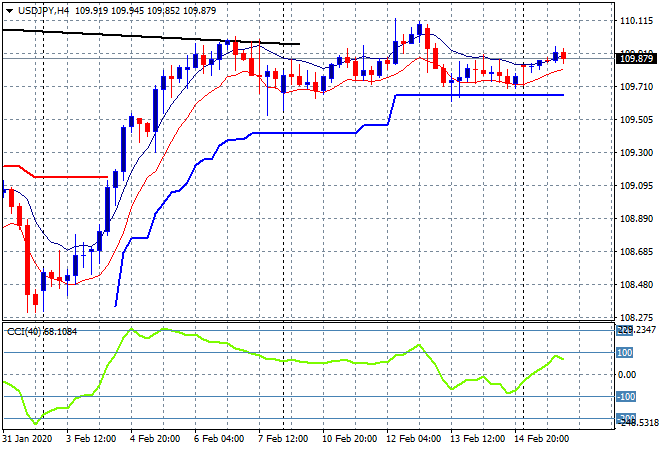
Task: Click the 14 Feb 20:00 time label
Action: (x=541, y=439)
